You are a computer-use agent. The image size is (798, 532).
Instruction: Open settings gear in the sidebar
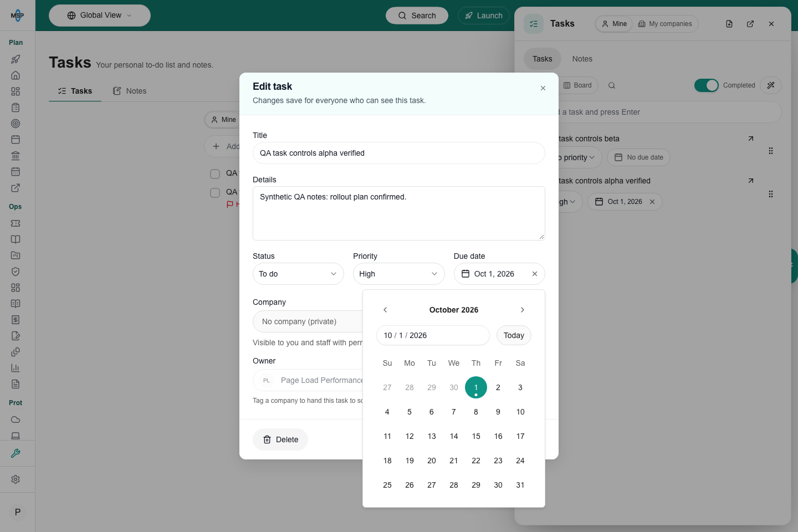coord(16,479)
